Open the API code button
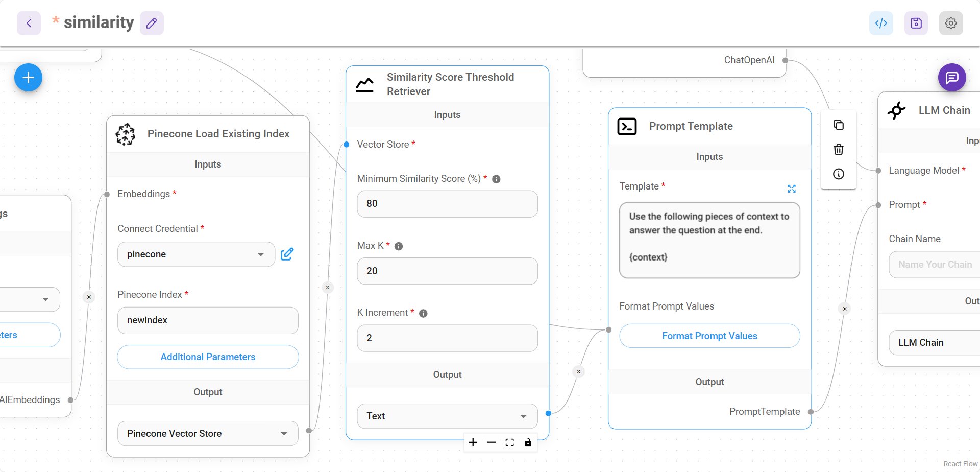The width and height of the screenshot is (980, 472). click(x=881, y=23)
